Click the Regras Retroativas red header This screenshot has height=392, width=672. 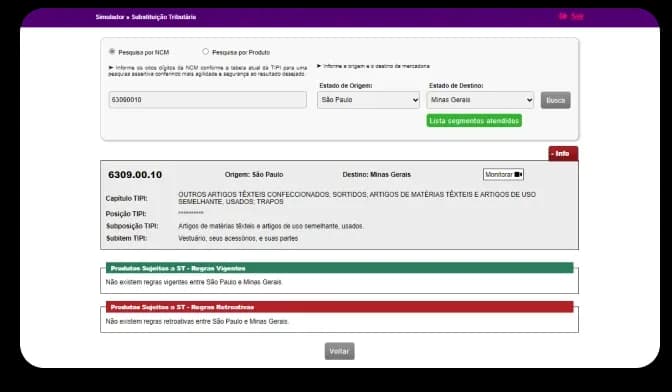(x=339, y=307)
